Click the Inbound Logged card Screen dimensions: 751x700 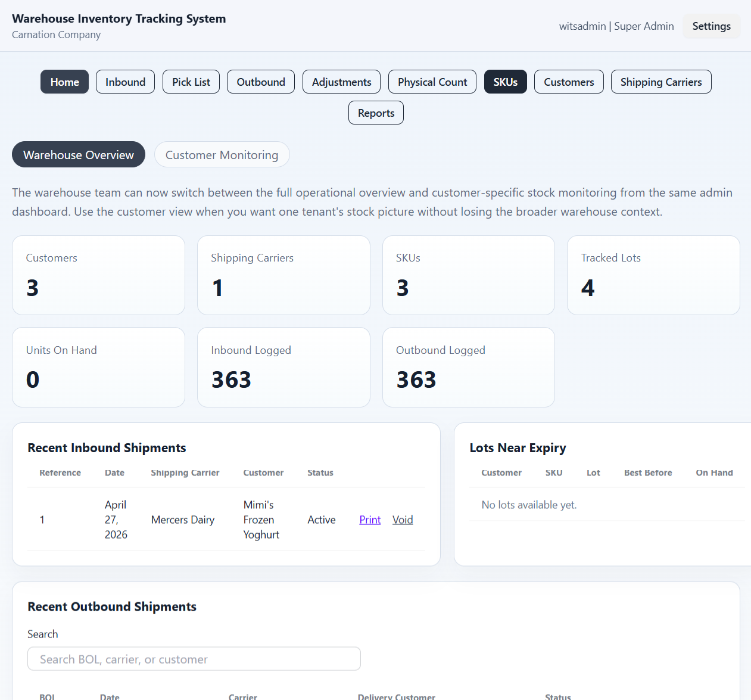pos(283,367)
